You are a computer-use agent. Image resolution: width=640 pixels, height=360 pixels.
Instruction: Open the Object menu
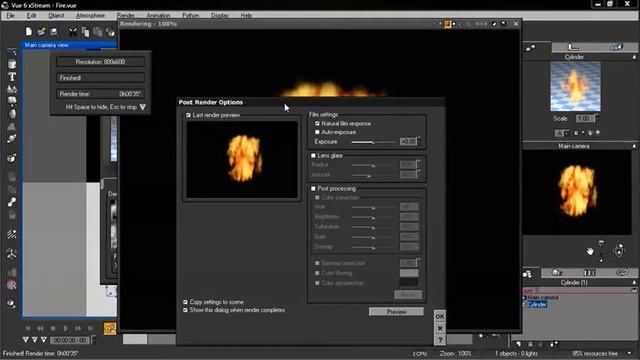(x=56, y=16)
